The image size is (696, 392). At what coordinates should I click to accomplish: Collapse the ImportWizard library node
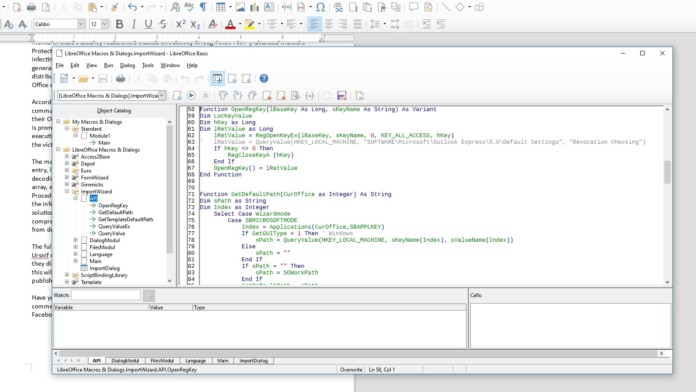pyautogui.click(x=67, y=191)
